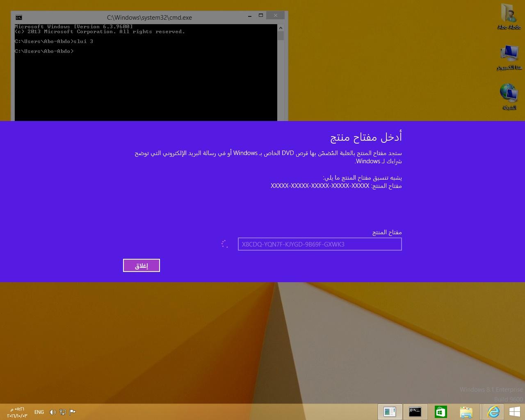Click the أدخل مفتاح منتج heading
Viewport: 525px width, 420px height.
pos(366,137)
